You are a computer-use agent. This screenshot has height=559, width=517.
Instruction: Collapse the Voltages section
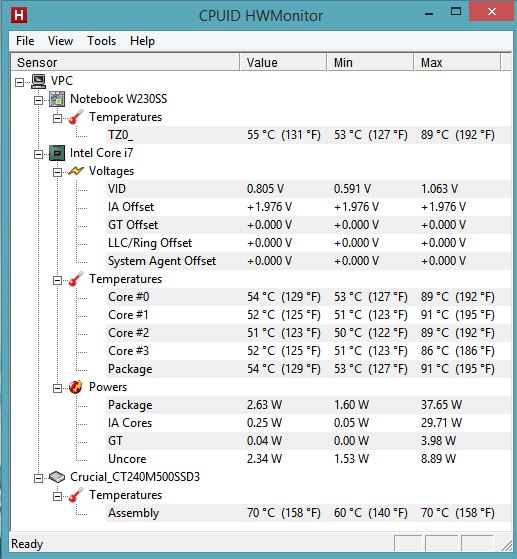[x=57, y=173]
